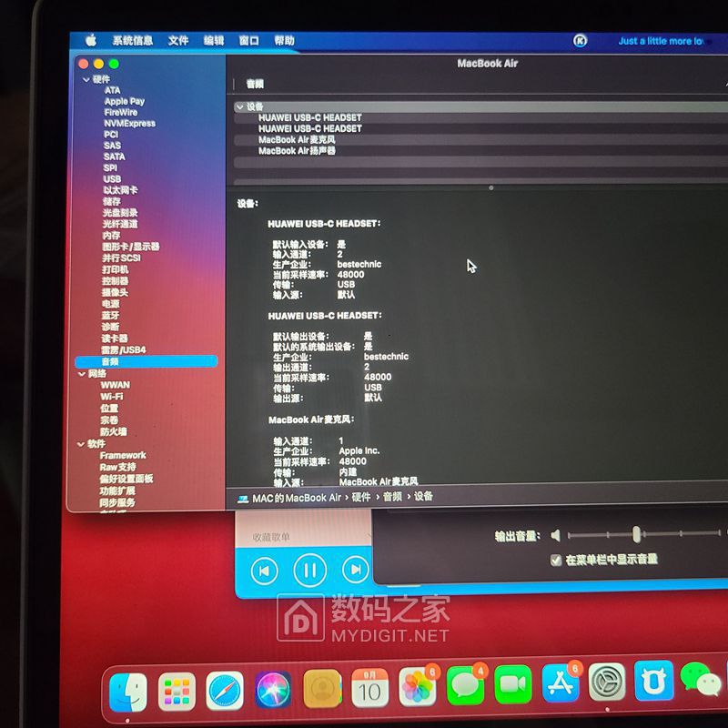Toggle 在菜单栏中显示音量 checkbox
Screen dimensions: 728x728
[556, 561]
